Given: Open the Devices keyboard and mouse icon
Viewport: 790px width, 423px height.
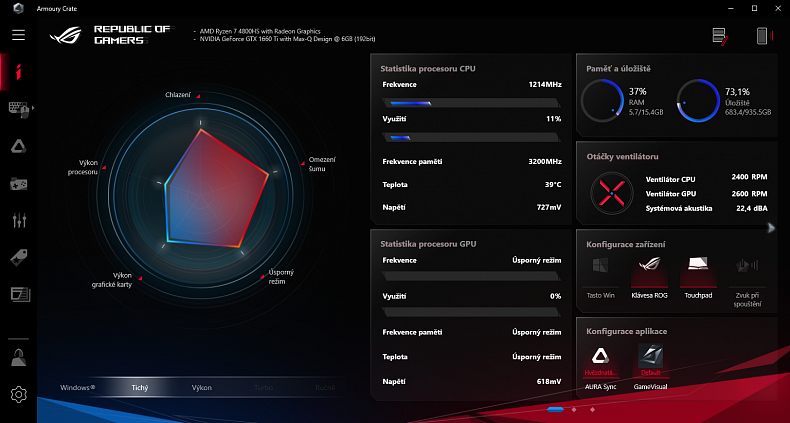Looking at the screenshot, I should point(19,109).
